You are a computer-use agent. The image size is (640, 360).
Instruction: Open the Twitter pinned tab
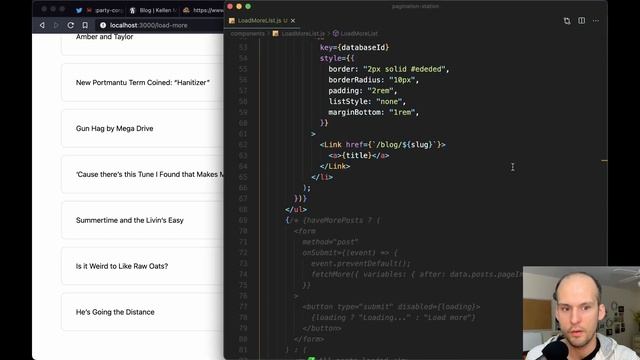pos(79,10)
